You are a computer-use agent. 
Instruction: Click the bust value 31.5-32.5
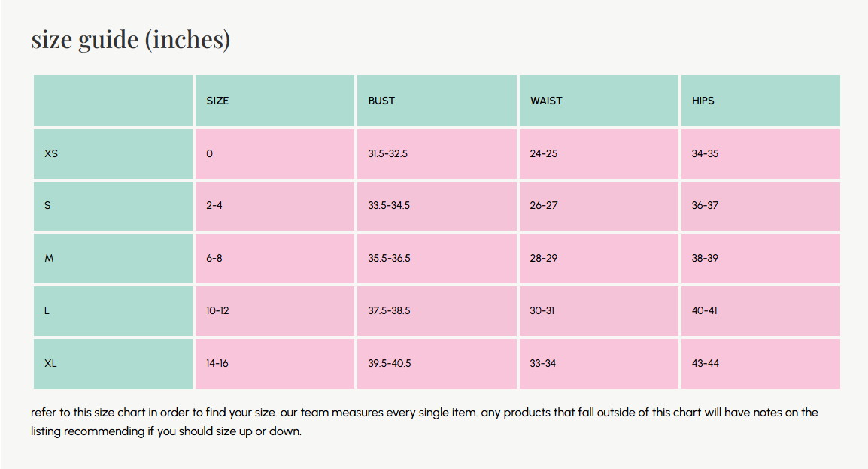[388, 153]
